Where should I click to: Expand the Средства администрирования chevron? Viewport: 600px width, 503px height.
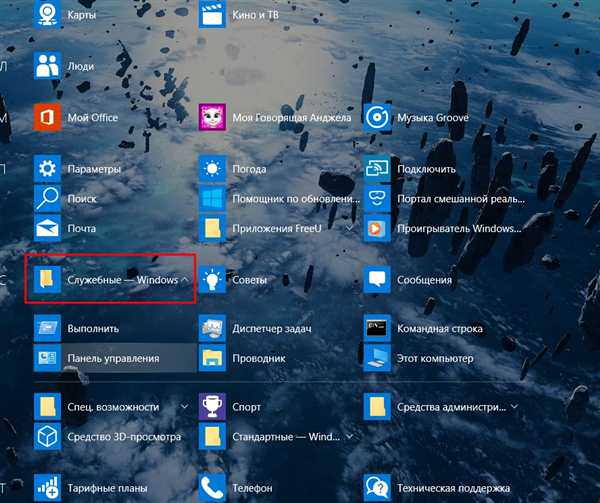pos(515,407)
